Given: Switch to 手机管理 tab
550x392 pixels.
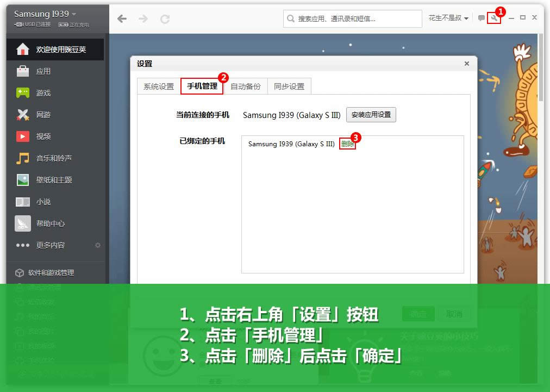Looking at the screenshot, I should click(202, 86).
